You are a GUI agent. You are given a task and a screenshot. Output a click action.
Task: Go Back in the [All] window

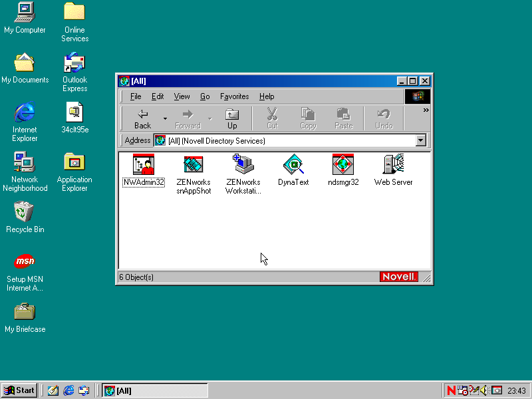tap(142, 118)
